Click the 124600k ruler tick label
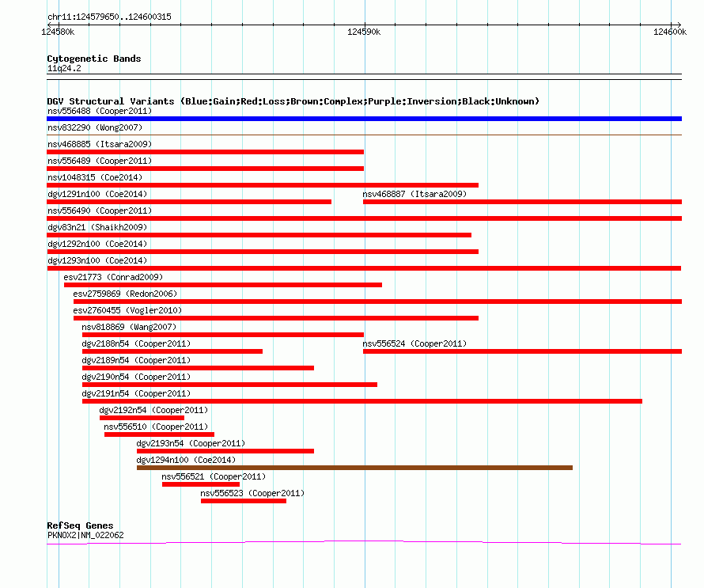 click(670, 32)
